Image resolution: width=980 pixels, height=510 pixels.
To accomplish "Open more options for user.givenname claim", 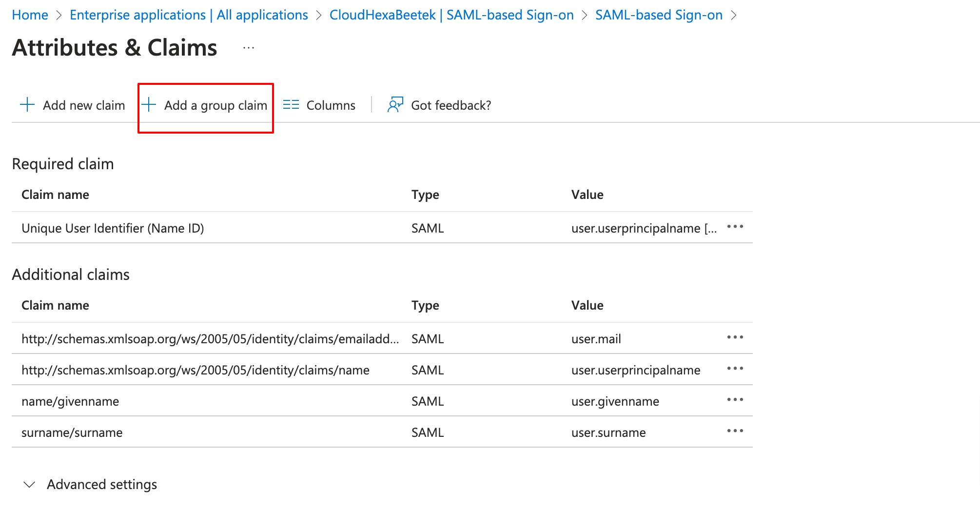I will click(x=735, y=400).
